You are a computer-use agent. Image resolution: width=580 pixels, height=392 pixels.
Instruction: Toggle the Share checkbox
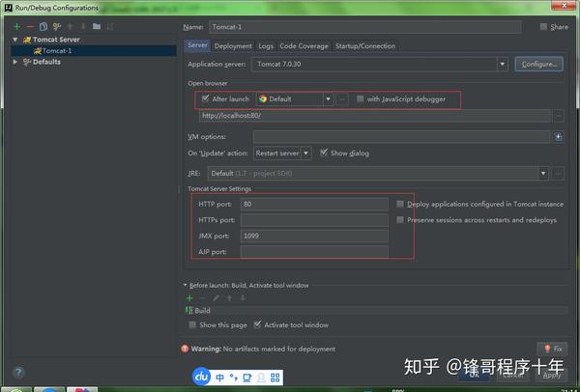pos(543,27)
